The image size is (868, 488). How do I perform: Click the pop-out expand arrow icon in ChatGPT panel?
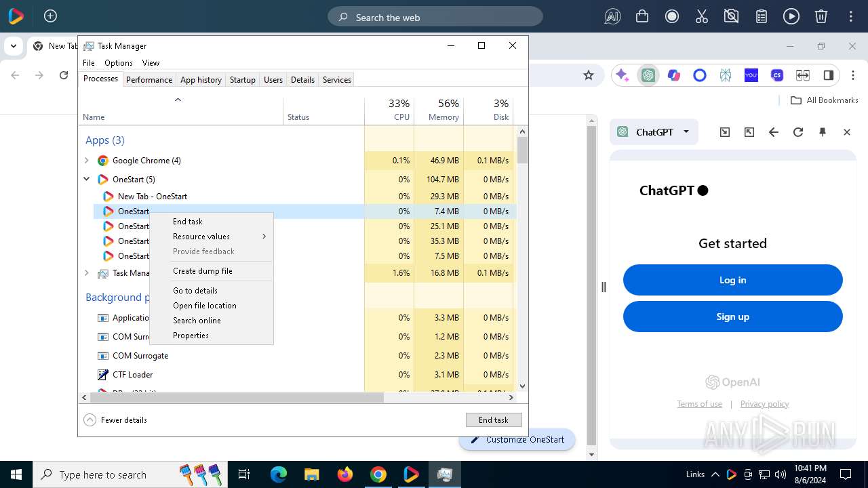pyautogui.click(x=749, y=132)
